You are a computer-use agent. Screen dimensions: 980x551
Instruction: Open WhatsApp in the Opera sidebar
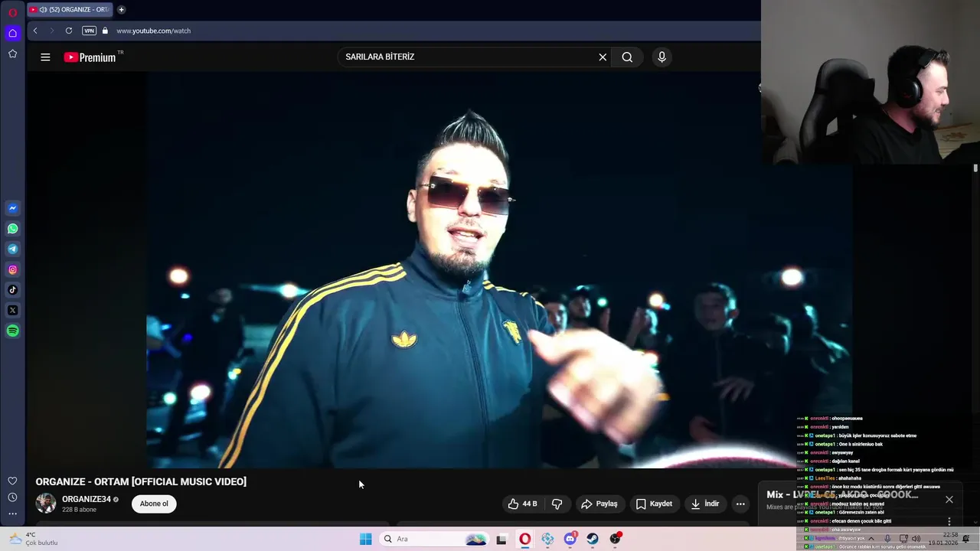(12, 229)
